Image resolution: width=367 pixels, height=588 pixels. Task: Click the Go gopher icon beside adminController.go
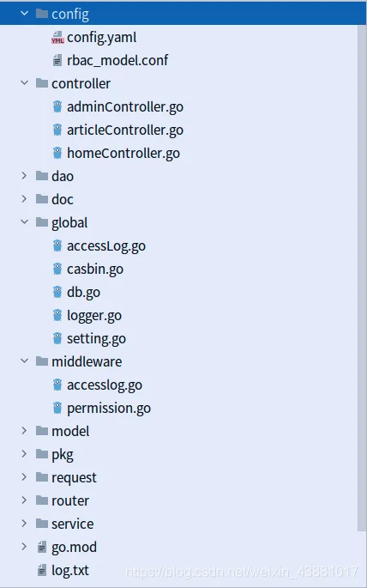tap(57, 107)
